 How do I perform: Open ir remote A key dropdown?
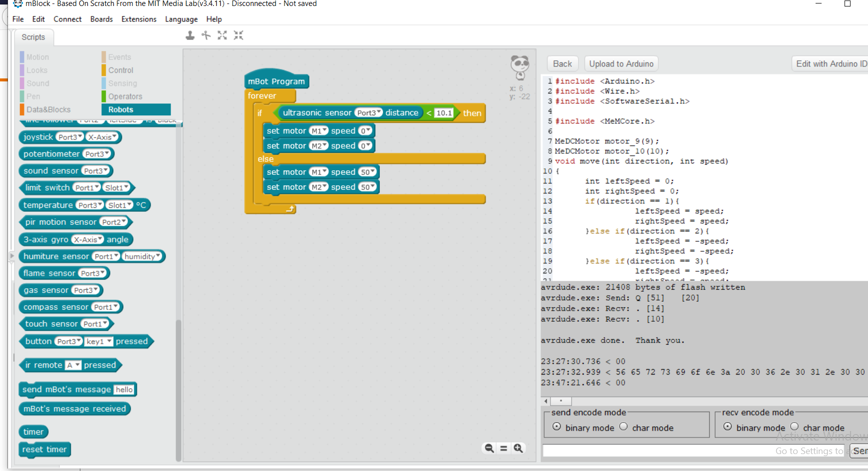tap(73, 365)
